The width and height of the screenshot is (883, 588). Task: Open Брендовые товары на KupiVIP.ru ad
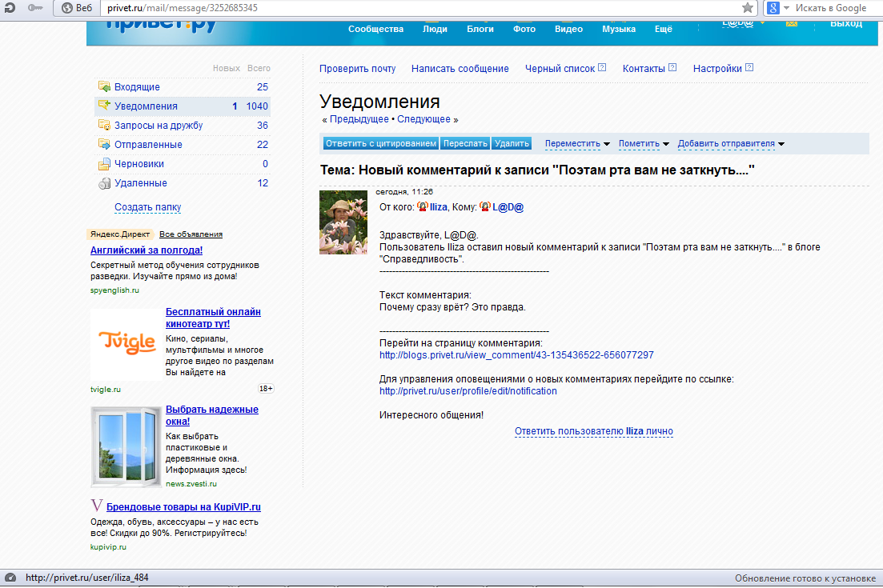pos(183,507)
